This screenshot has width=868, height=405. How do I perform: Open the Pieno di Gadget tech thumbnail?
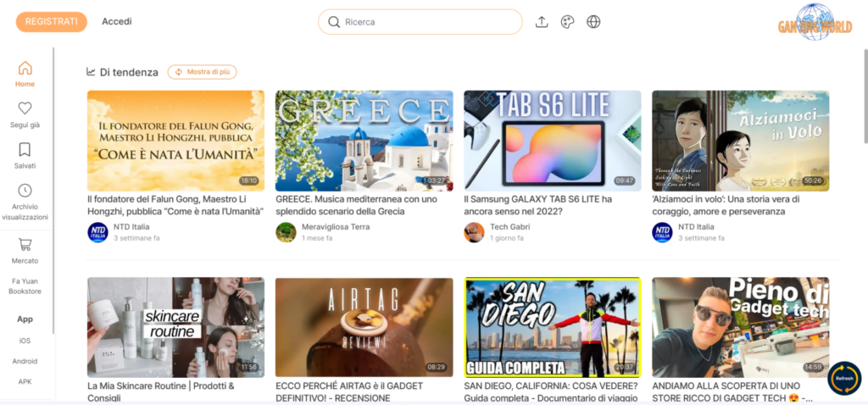pos(741,328)
